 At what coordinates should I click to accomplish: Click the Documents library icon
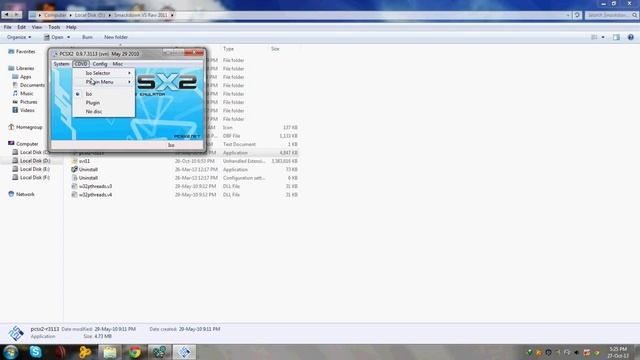16,85
